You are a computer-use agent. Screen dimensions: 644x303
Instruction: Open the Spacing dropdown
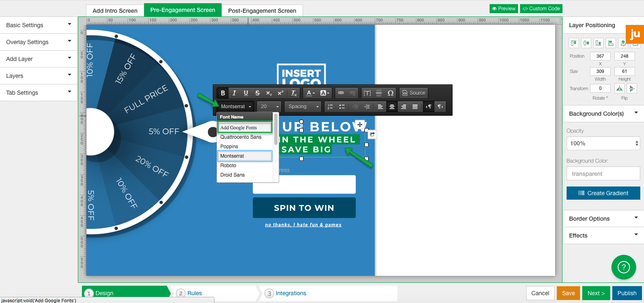click(302, 107)
